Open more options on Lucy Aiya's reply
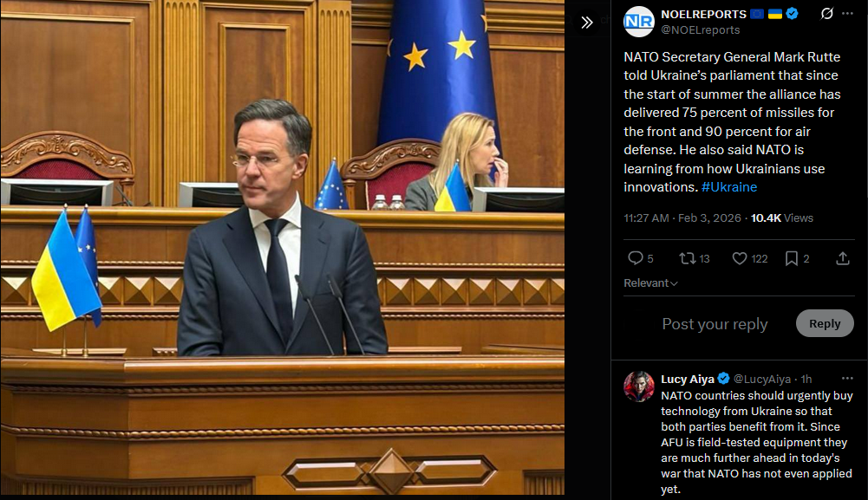868x500 pixels. tap(847, 379)
